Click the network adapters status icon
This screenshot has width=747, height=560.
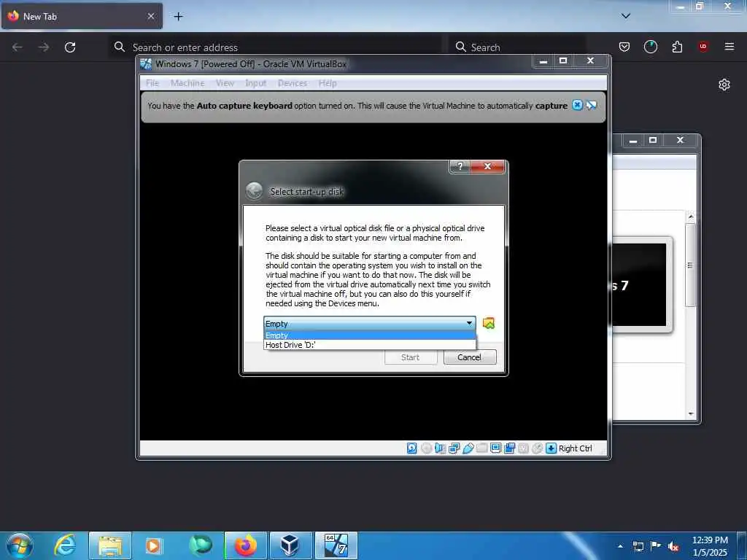tap(454, 448)
